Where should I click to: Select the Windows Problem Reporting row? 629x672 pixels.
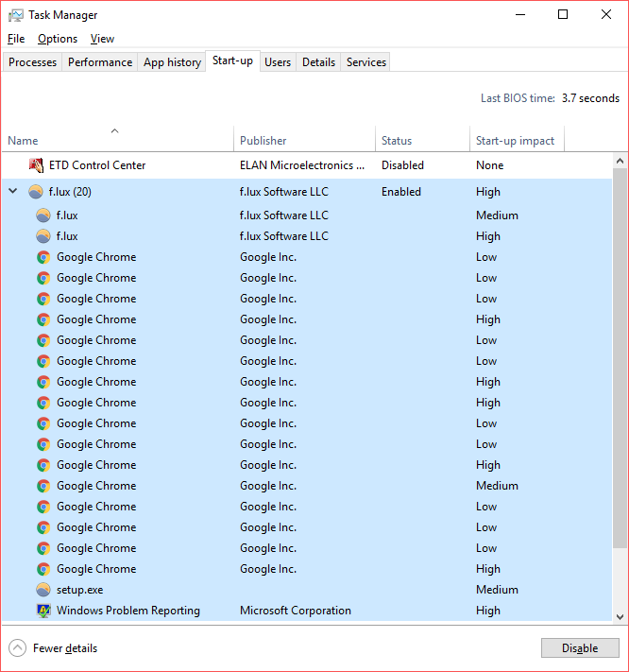(307, 611)
